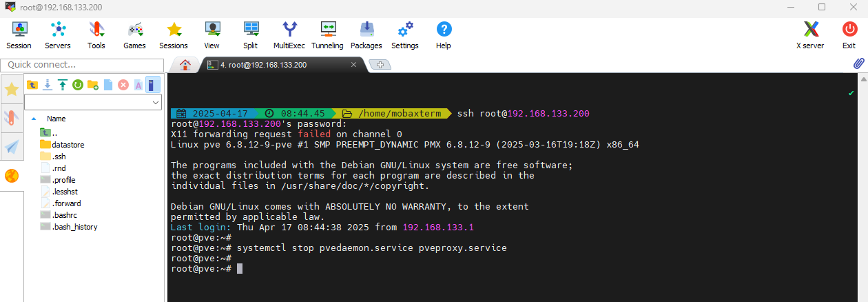Expand the remote path dropdown

coord(155,102)
